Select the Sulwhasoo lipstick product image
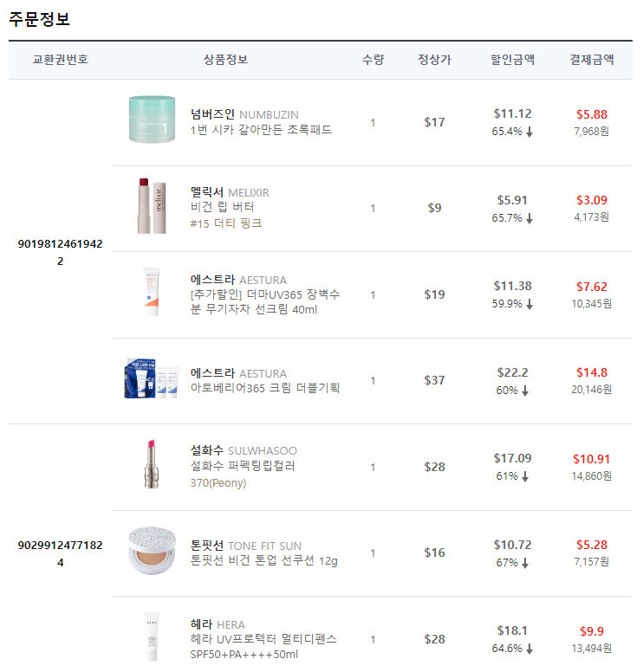This screenshot has width=643, height=672. click(152, 465)
